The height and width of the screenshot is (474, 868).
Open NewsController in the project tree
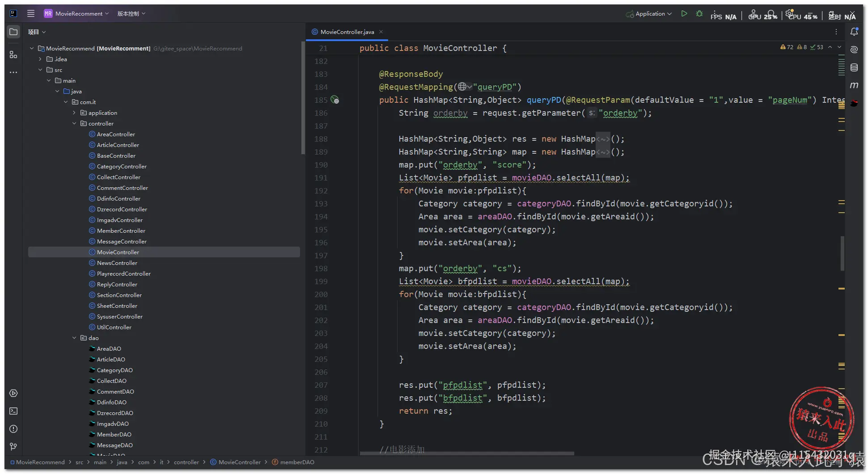click(x=117, y=263)
